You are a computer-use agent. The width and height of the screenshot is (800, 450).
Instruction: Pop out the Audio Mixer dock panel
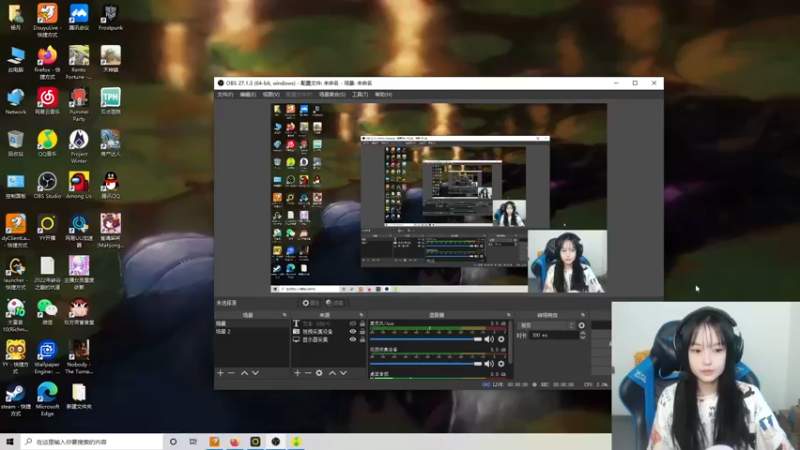(509, 315)
